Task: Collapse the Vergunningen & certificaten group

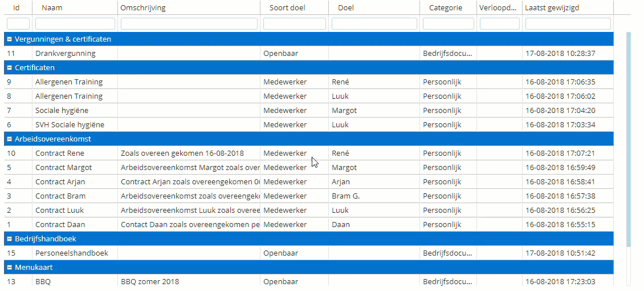Action: 9,39
